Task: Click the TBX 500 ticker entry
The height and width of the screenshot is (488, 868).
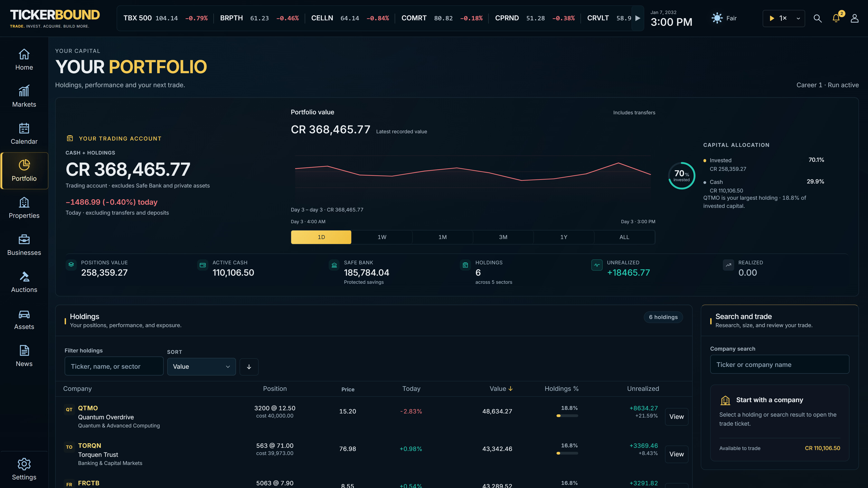Action: pyautogui.click(x=165, y=18)
